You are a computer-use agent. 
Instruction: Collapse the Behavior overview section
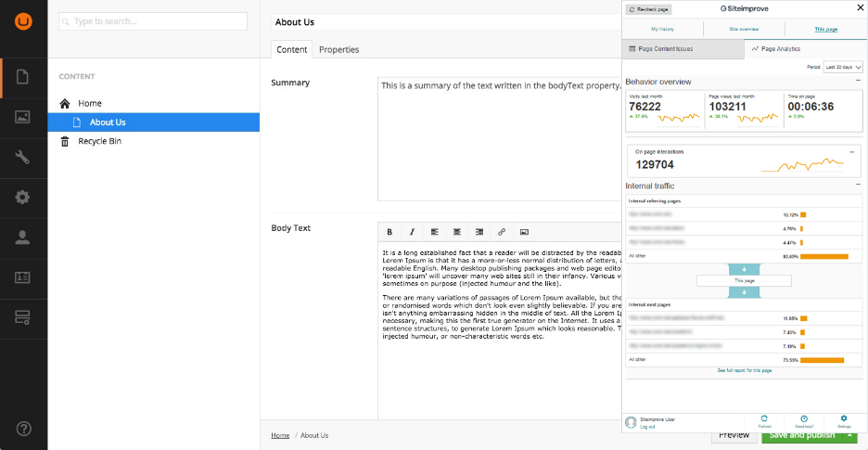858,81
